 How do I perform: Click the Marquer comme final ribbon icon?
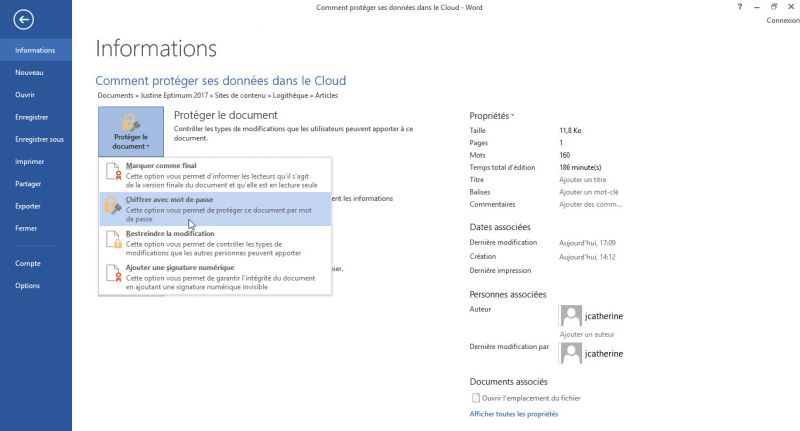(112, 174)
